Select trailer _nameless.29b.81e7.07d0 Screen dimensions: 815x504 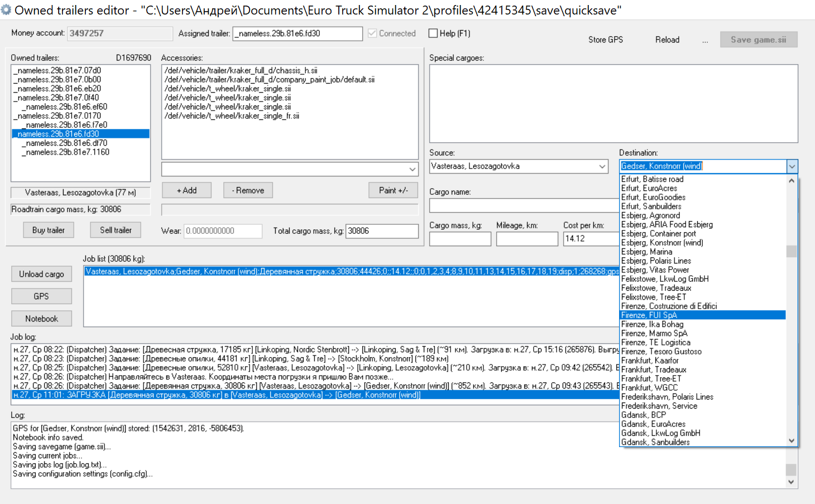point(59,71)
